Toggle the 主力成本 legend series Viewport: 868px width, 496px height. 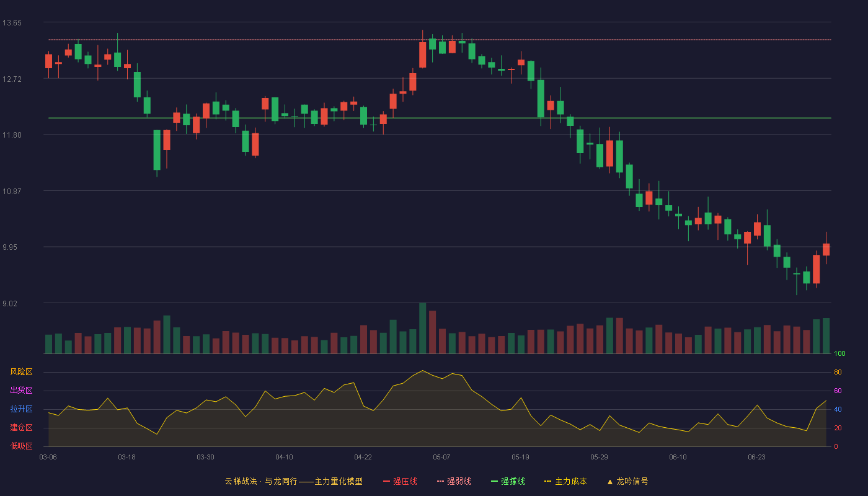pyautogui.click(x=565, y=481)
